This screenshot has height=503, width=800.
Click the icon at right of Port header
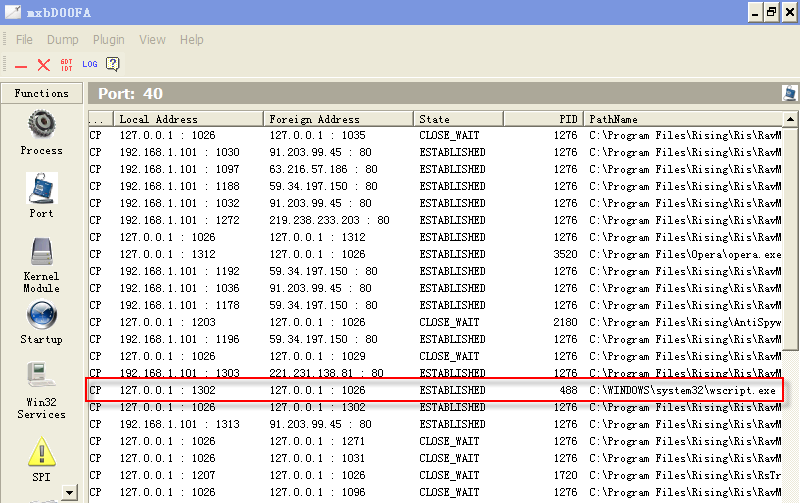[x=789, y=93]
